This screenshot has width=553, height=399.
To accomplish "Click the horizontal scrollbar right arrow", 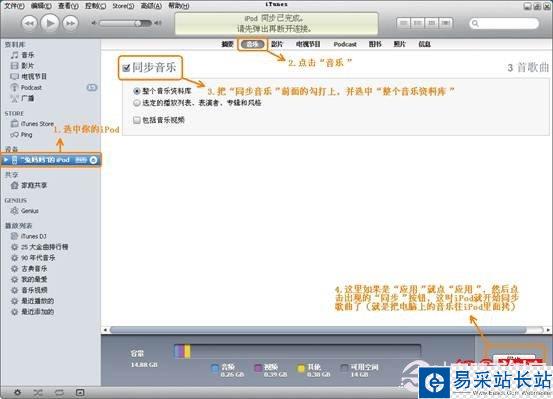I will click(548, 330).
